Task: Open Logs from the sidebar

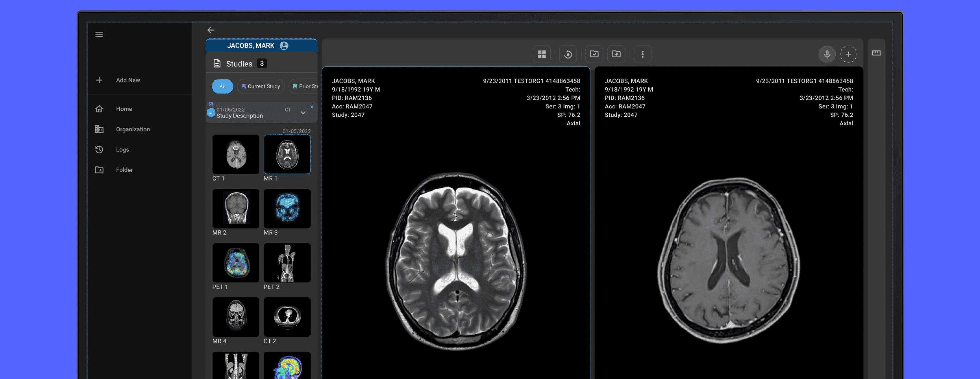Action: 122,149
